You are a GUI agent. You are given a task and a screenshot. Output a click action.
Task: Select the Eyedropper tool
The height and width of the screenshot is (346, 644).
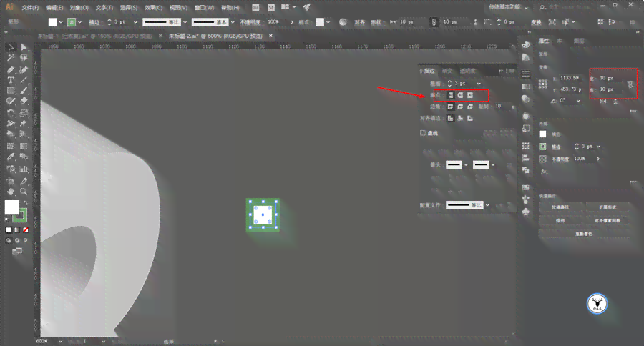(x=11, y=157)
